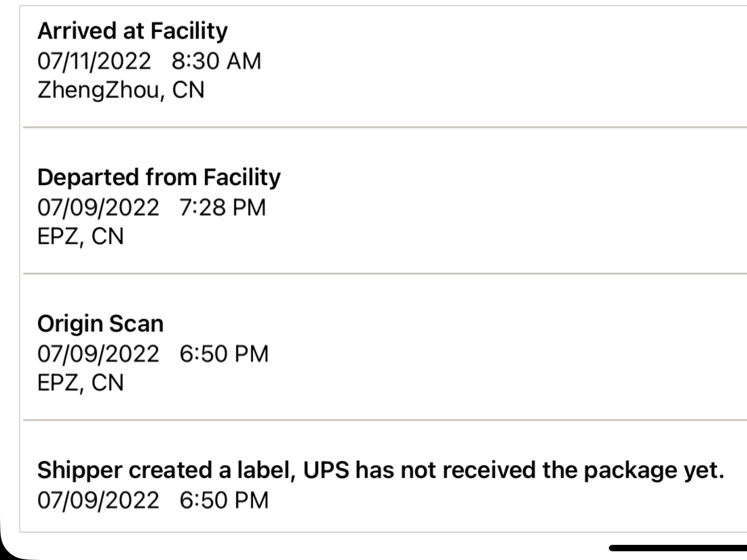Image resolution: width=747 pixels, height=560 pixels.
Task: Select the date under Origin Scan
Action: click(98, 354)
